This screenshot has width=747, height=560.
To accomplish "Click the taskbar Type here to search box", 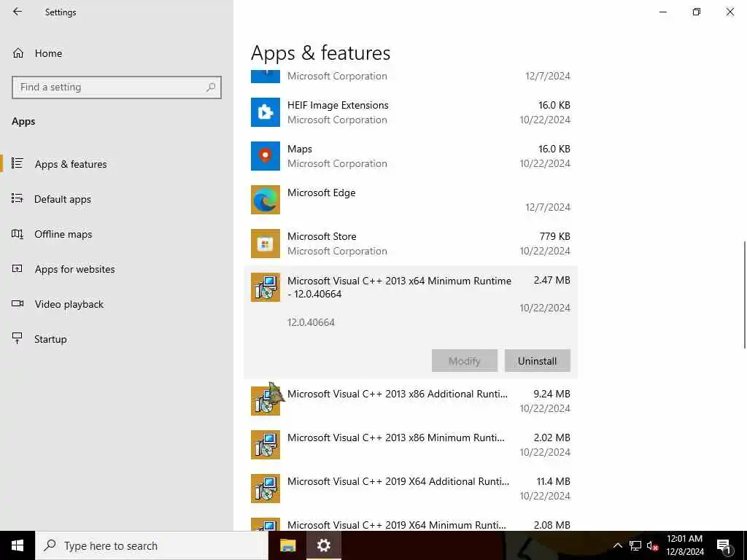I will click(152, 545).
